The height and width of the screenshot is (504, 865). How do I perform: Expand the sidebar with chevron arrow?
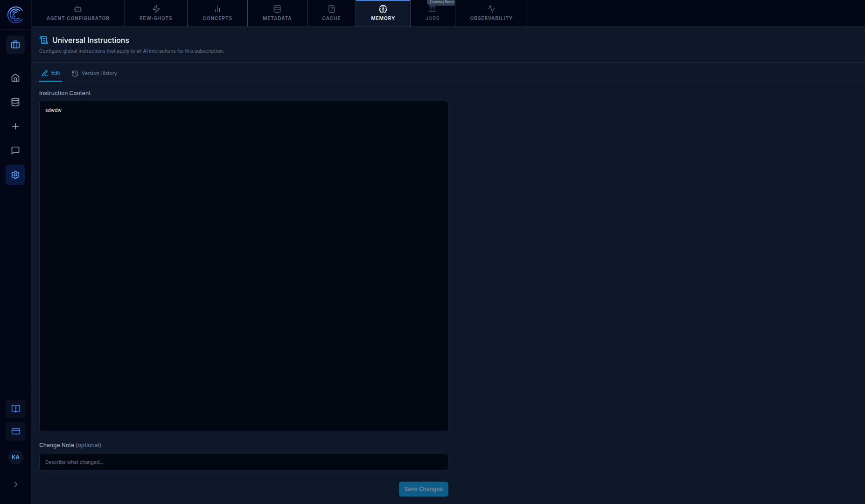point(16,484)
